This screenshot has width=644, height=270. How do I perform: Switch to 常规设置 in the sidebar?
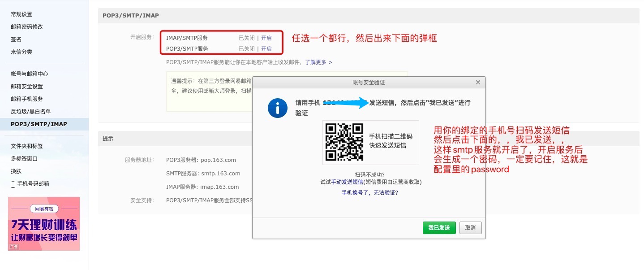(x=21, y=14)
